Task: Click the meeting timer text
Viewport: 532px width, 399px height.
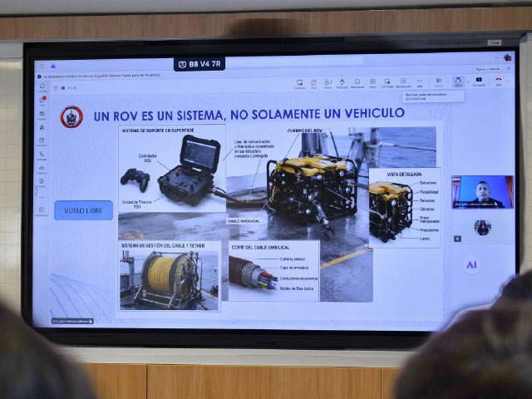Action: (72, 88)
